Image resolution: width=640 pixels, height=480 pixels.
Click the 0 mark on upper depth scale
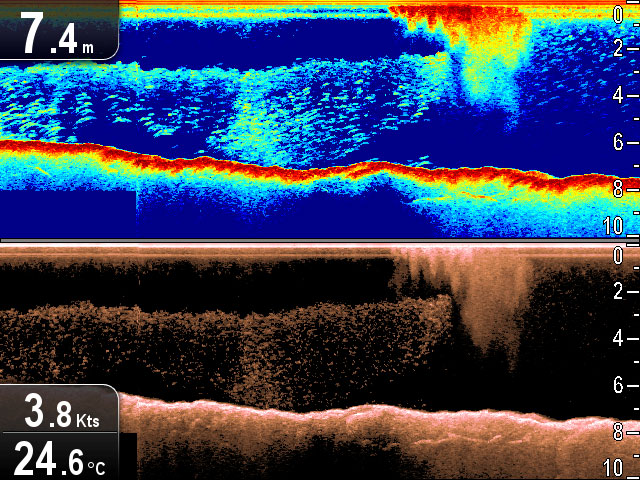(x=619, y=14)
